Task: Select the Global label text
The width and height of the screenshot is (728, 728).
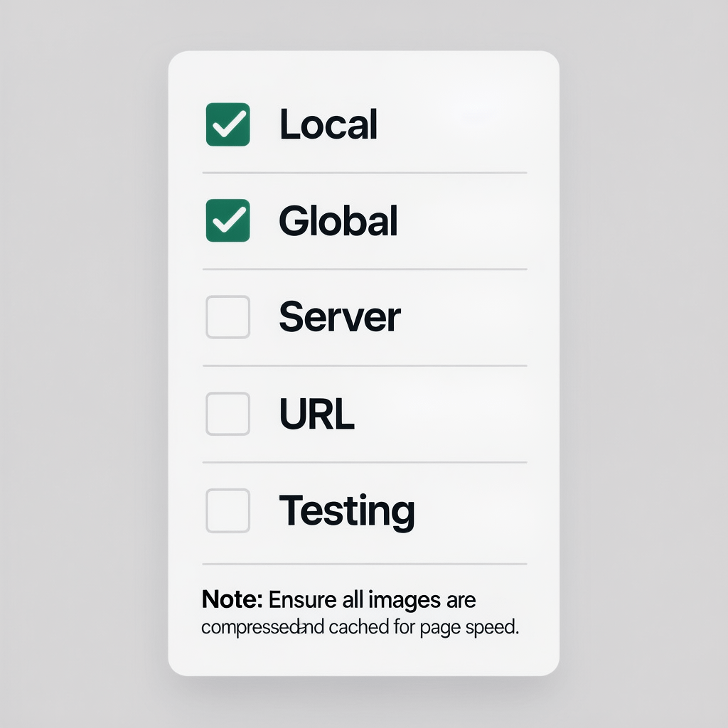Action: [x=338, y=221]
